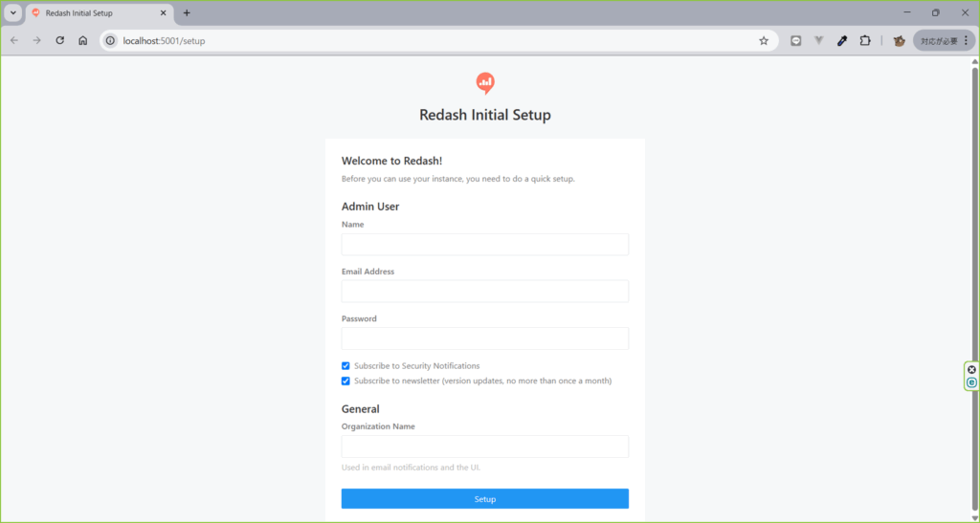Image resolution: width=980 pixels, height=523 pixels.
Task: Open a new browser tab
Action: 187,12
